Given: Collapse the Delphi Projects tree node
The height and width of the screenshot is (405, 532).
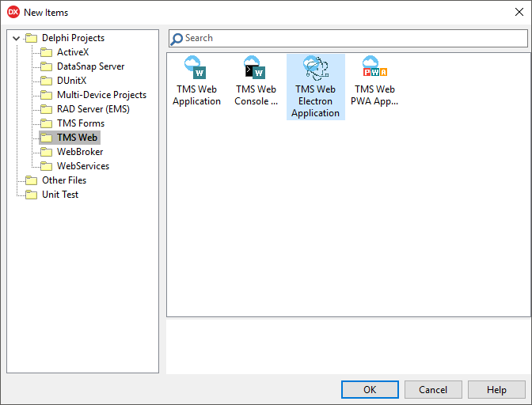Looking at the screenshot, I should coord(16,38).
